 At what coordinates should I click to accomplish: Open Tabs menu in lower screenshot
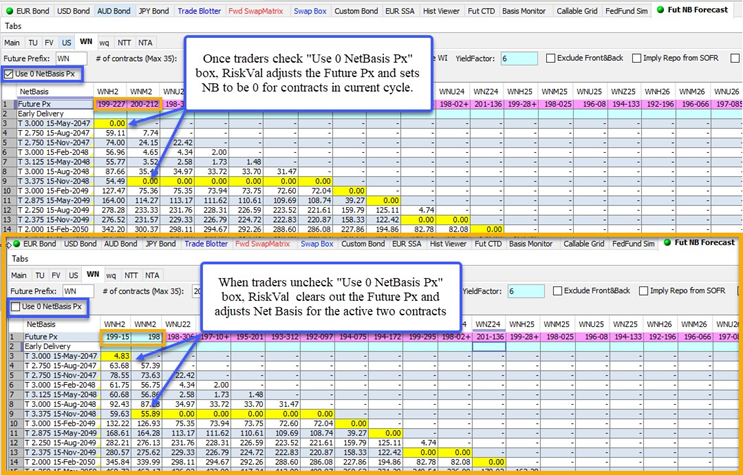coord(20,259)
